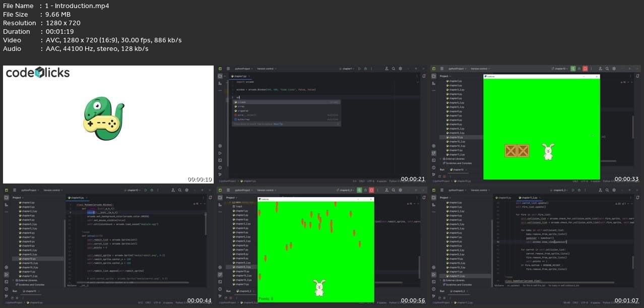This screenshot has width=644, height=308.
Task: Click green Rerun button in 00:00:56 frame toolbar
Action: [358, 190]
